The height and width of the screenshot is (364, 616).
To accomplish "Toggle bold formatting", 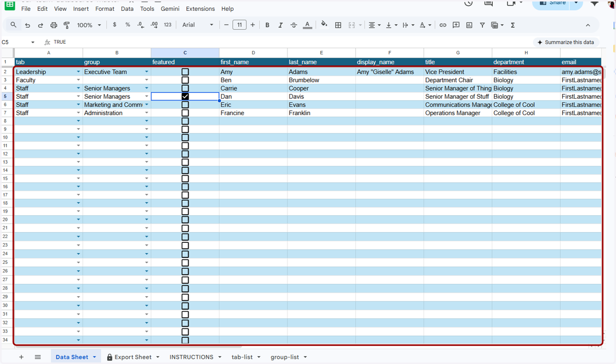I will click(x=267, y=25).
